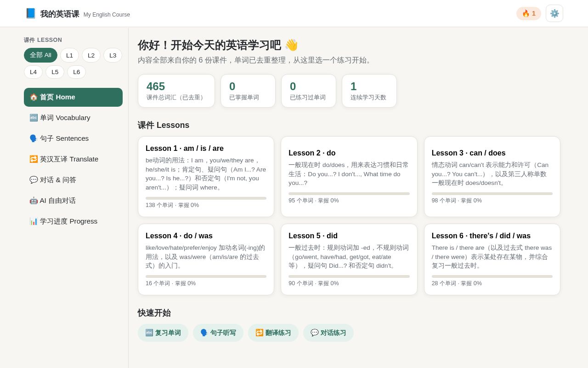Screen dimensions: 588x368
Task: Open Lesson 3 · can / does card
Action: click(492, 177)
